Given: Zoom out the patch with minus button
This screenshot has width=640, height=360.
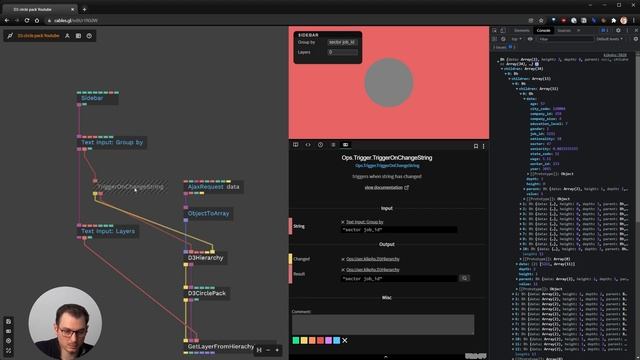Looking at the screenshot, I should [x=268, y=350].
